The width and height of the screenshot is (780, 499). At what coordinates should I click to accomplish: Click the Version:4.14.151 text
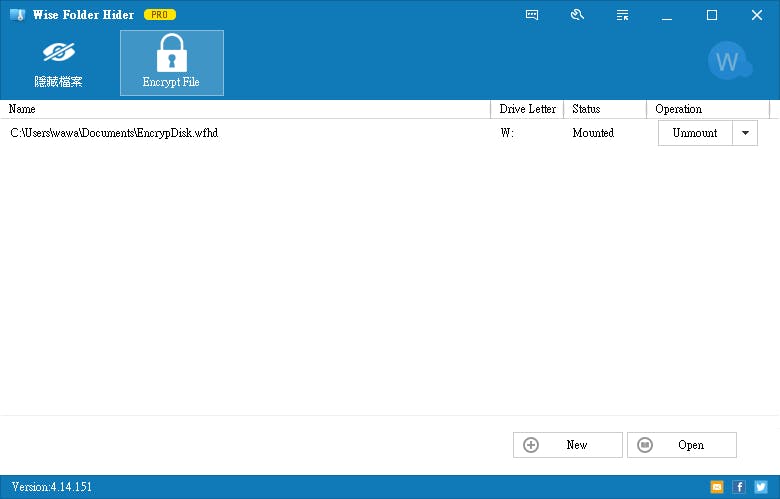(x=52, y=487)
